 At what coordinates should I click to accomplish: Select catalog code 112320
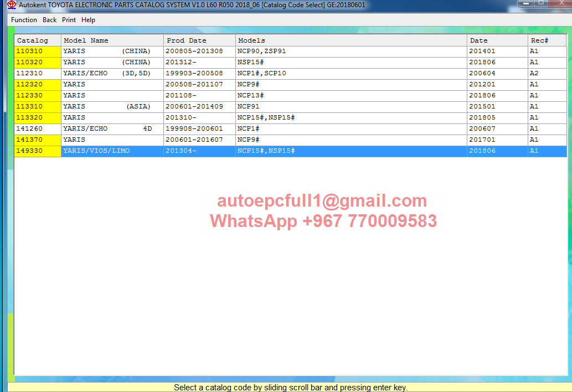tap(38, 84)
